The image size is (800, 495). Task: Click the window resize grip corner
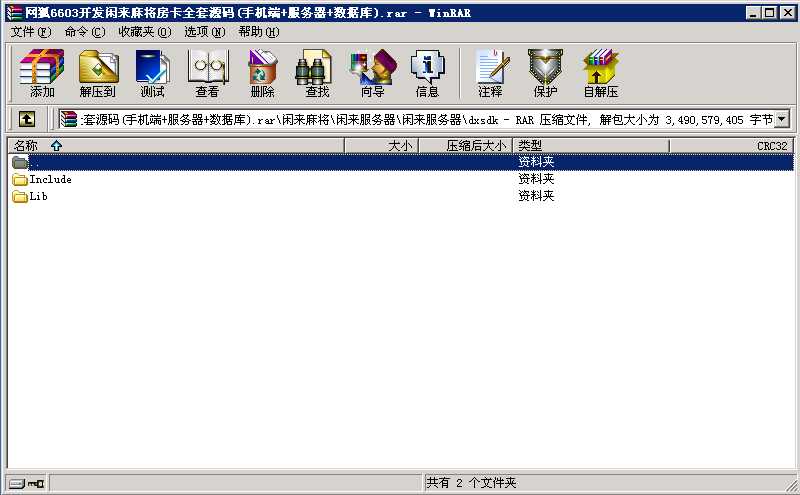[x=792, y=485]
